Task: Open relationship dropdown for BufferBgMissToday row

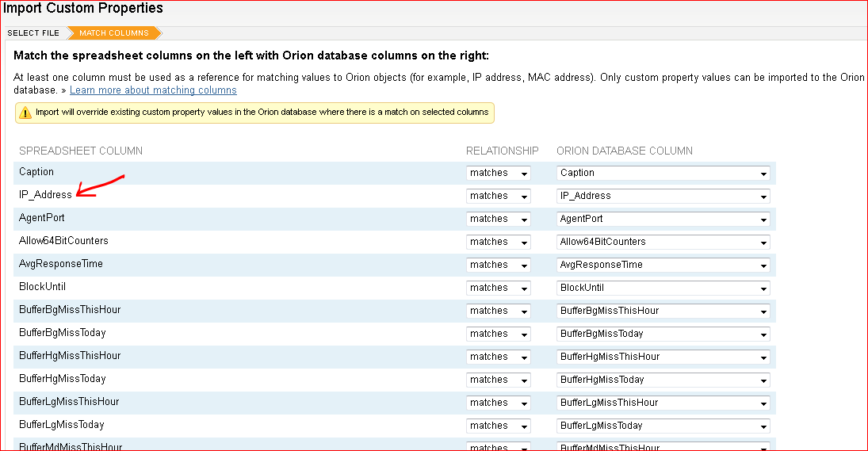Action: (499, 334)
